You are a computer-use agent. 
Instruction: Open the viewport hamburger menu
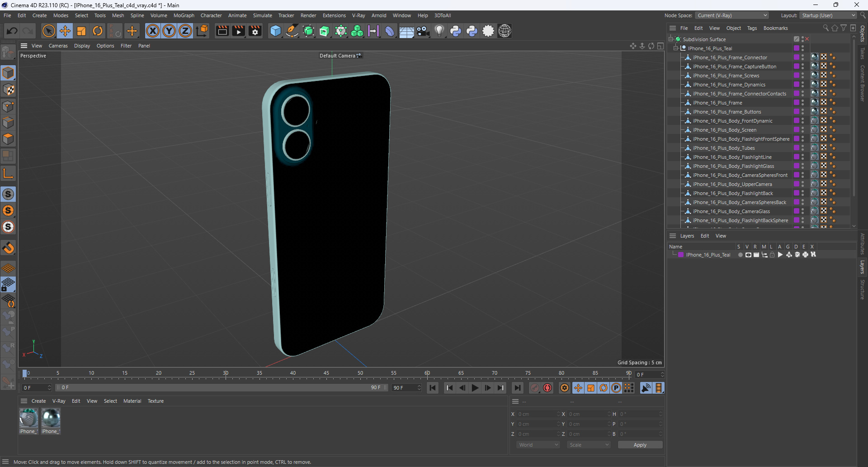(x=24, y=46)
